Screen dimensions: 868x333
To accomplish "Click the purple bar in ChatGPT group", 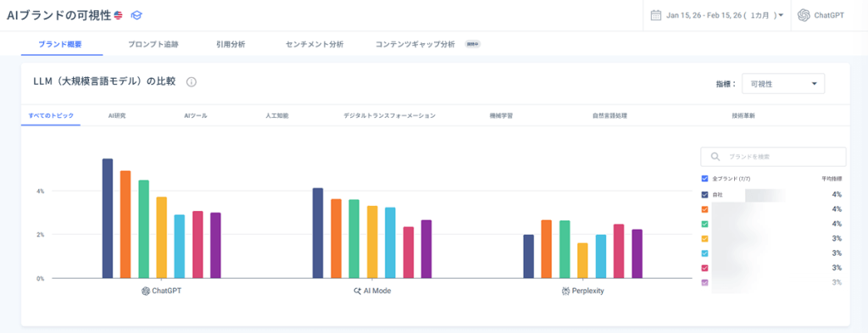I will [x=216, y=246].
